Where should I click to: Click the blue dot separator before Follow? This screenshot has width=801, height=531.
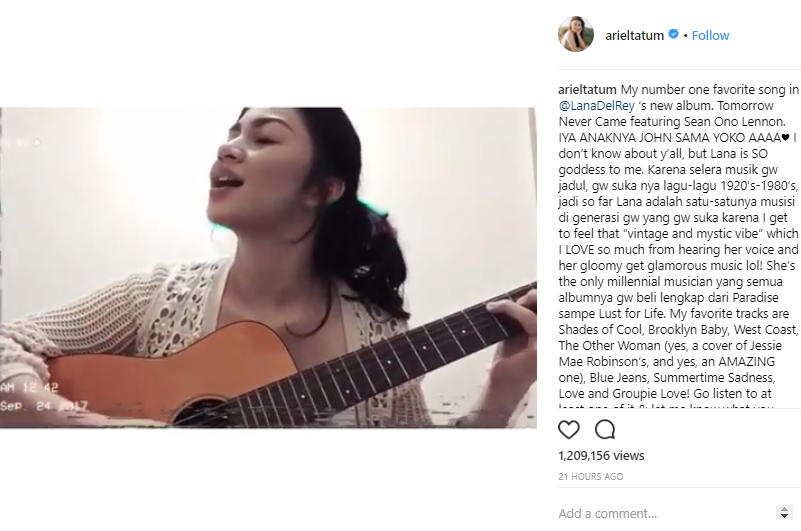tap(686, 36)
